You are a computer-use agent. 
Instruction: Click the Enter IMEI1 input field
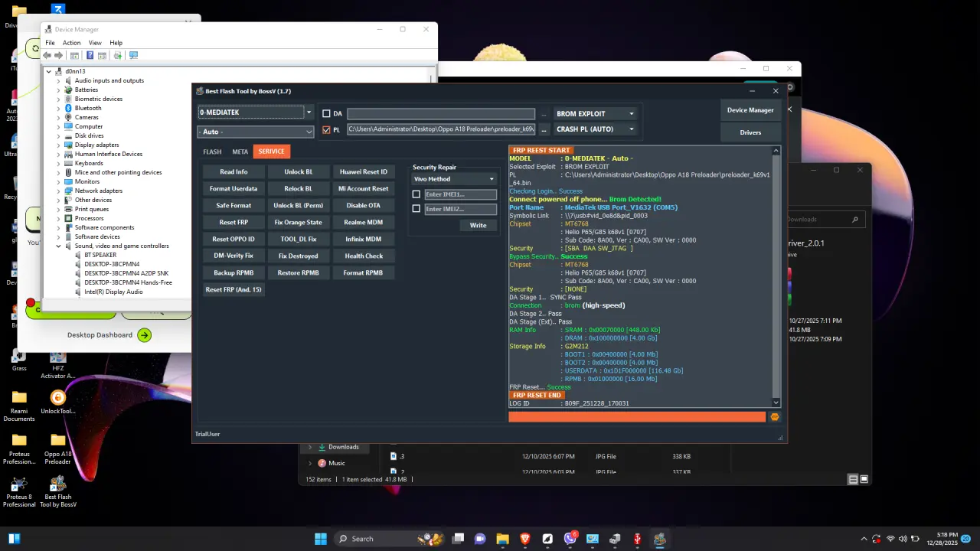tap(460, 194)
